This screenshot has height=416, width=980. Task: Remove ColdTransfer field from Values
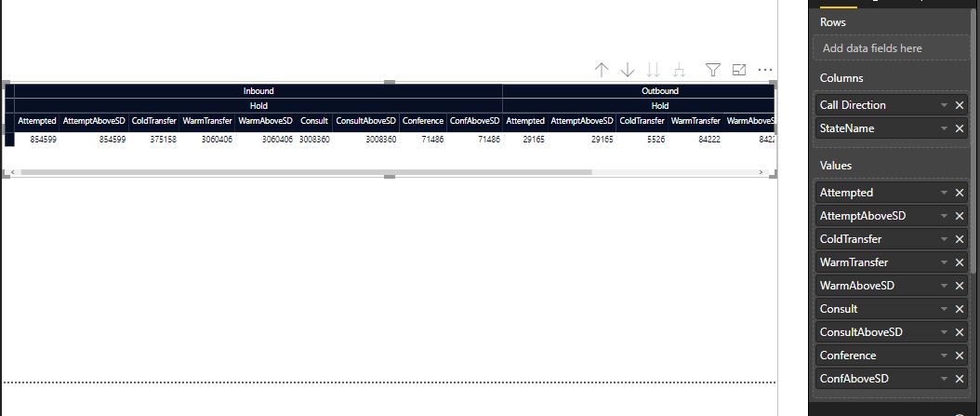click(x=960, y=239)
